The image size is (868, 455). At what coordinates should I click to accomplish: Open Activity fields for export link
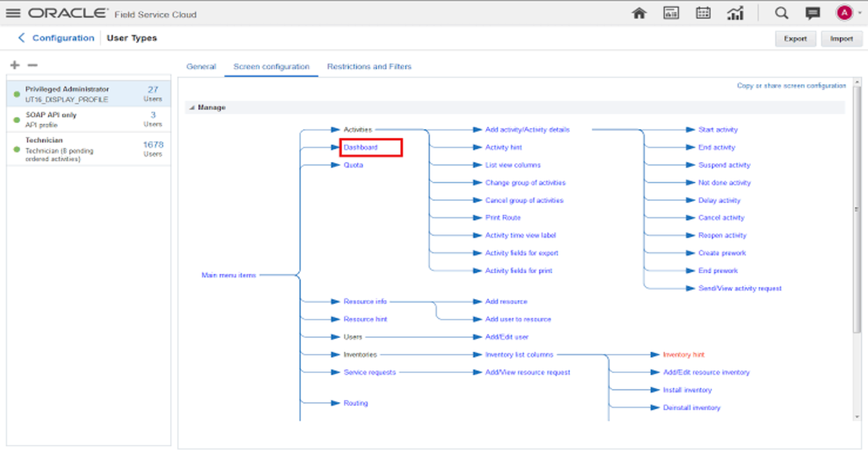[x=522, y=253]
